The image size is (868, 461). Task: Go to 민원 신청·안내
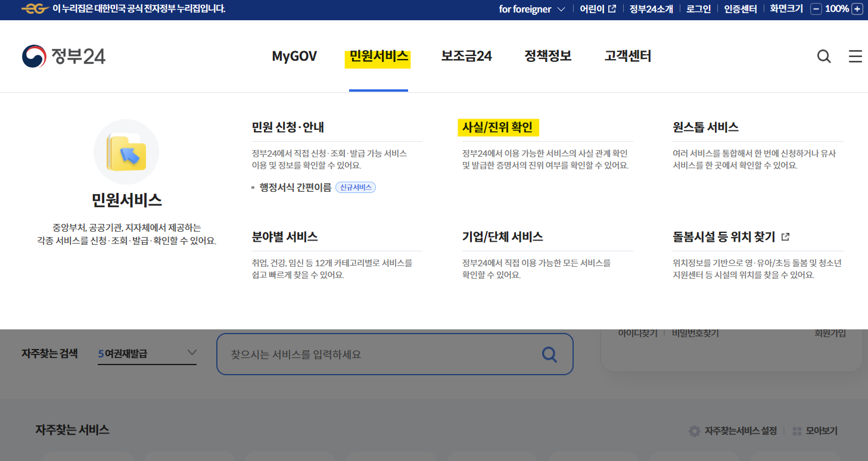point(288,127)
